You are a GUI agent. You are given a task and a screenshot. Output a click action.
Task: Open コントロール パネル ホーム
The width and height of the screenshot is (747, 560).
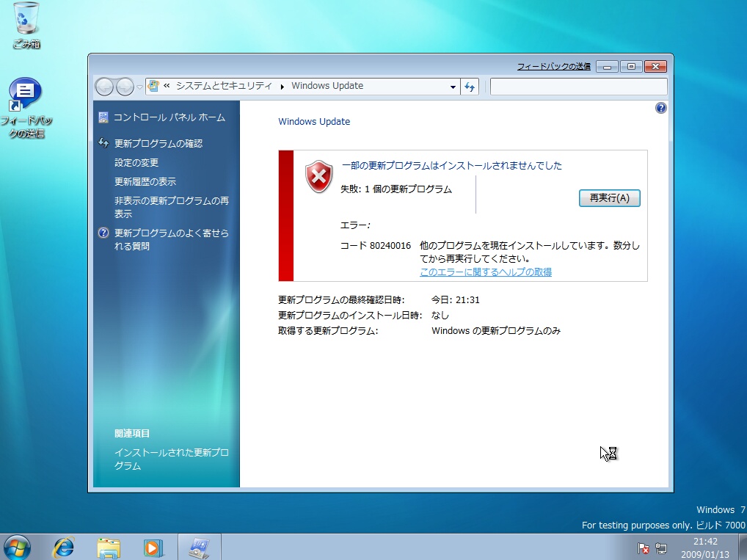(170, 117)
